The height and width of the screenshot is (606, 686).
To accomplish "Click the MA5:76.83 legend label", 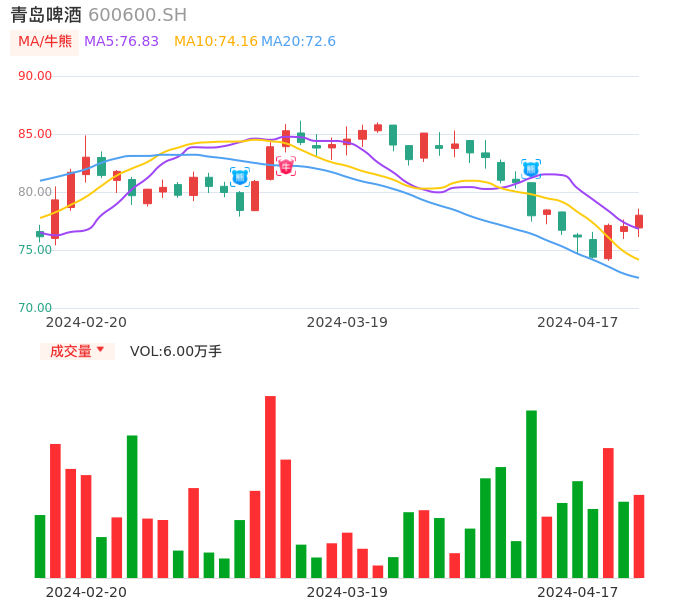I will point(121,41).
